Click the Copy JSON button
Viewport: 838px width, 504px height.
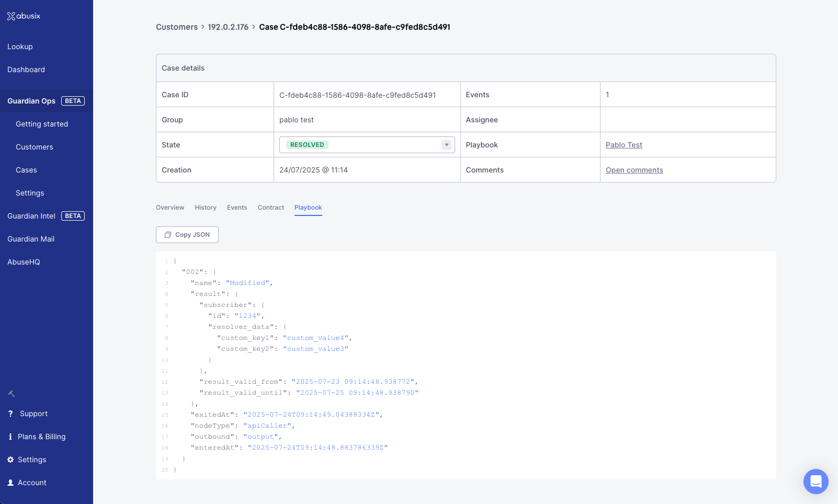coord(187,235)
